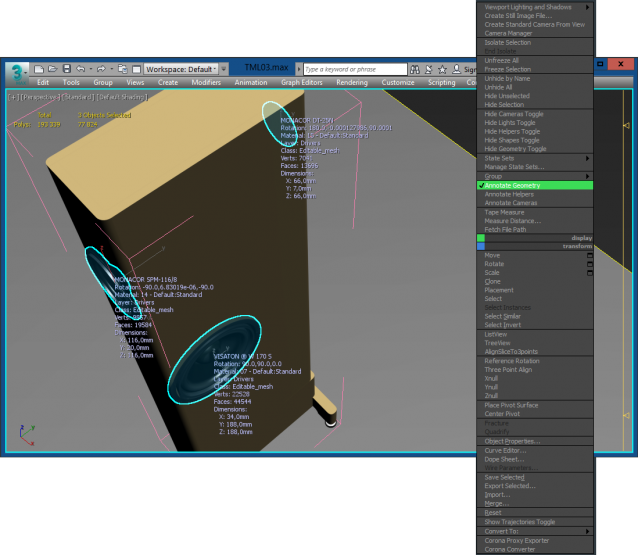Click the Subscription Center satellite icon
Image resolution: width=638 pixels, height=555 pixels.
(x=428, y=70)
